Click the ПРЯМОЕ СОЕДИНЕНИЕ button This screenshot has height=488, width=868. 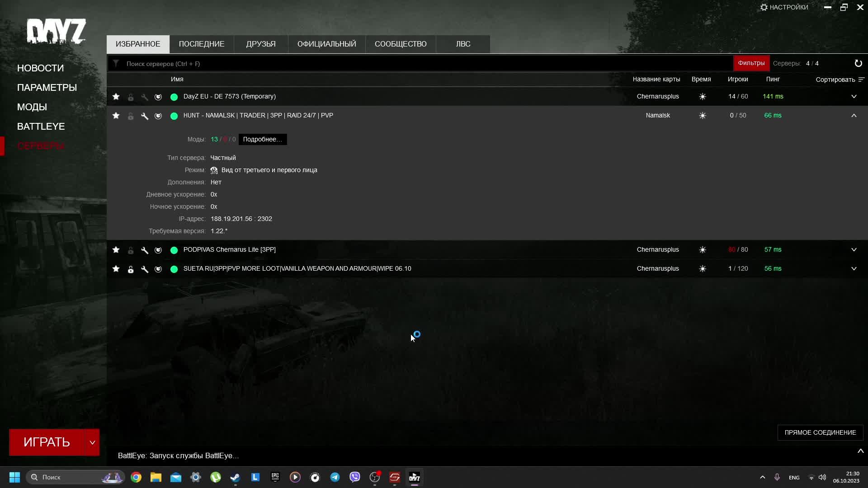pyautogui.click(x=820, y=432)
